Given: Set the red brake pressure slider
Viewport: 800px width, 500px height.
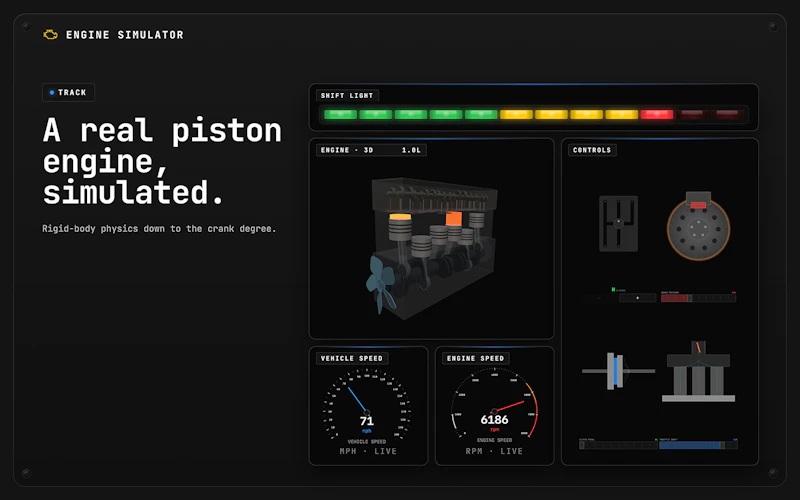Looking at the screenshot, I should [698, 298].
